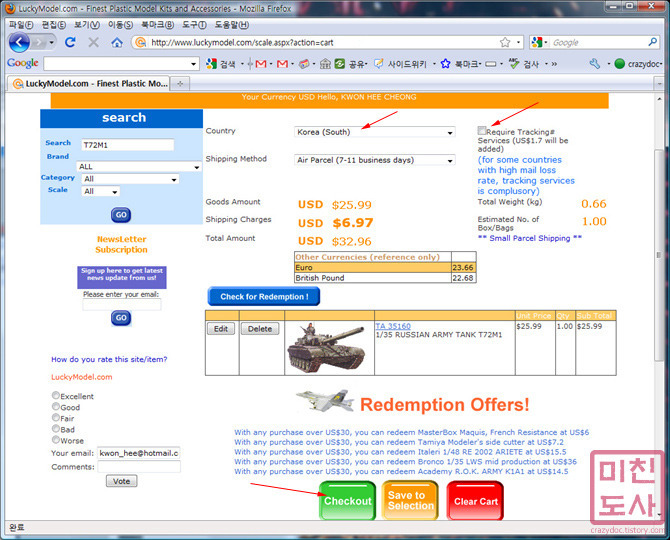Open the 도구(T) menu

pyautogui.click(x=194, y=25)
